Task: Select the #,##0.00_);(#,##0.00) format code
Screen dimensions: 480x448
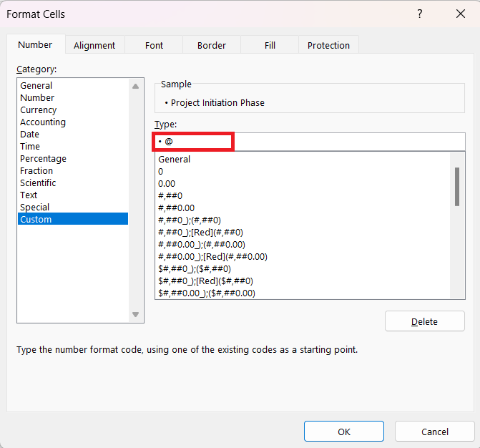Action: 303,244
